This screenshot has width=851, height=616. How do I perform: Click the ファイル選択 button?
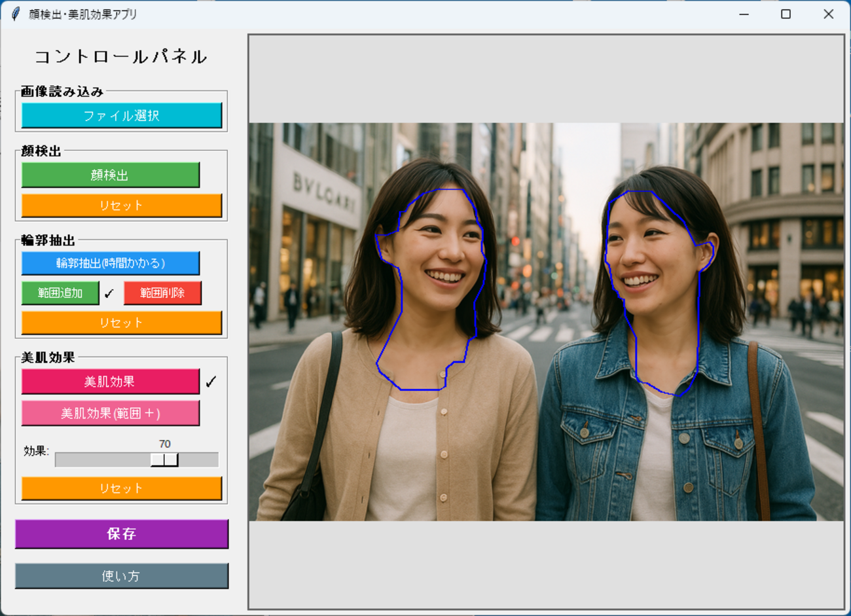(122, 116)
